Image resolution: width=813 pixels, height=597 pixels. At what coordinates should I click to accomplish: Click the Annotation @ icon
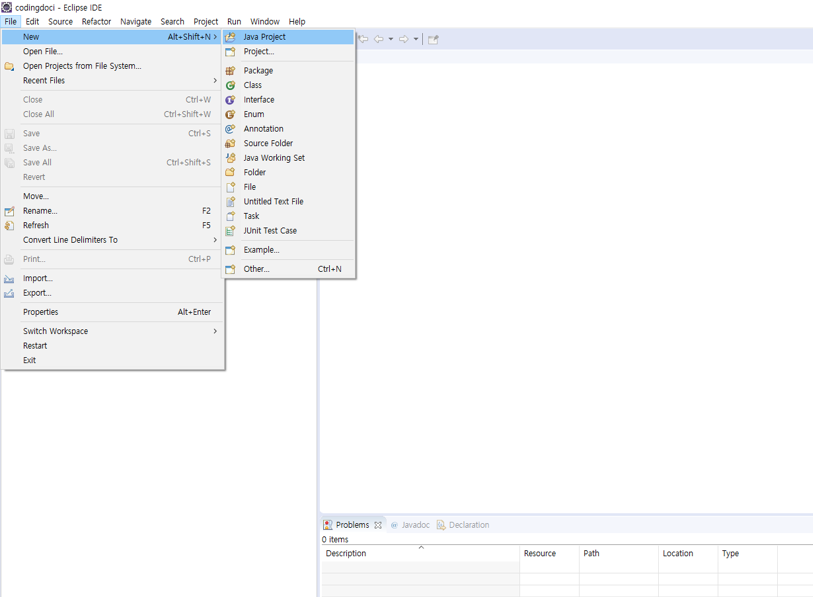[x=230, y=129]
